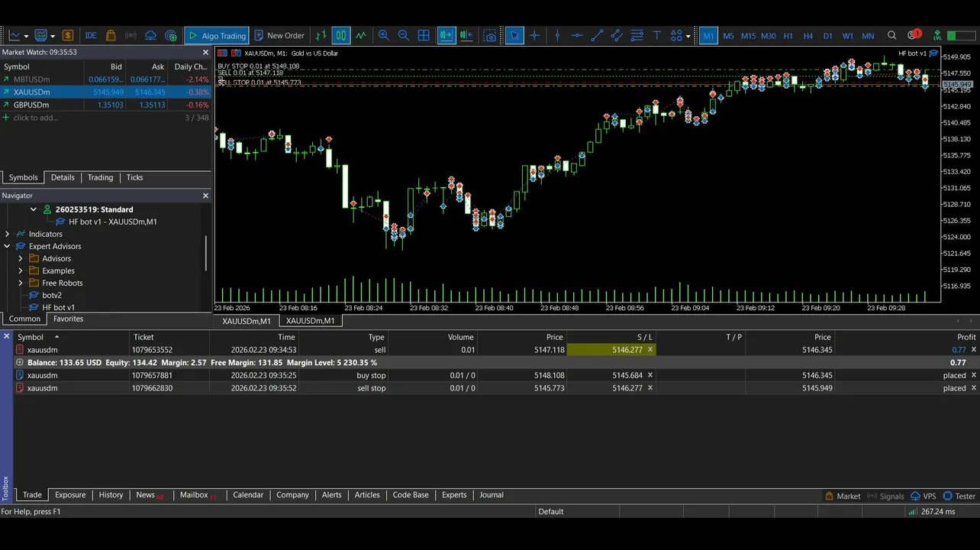Open the objects shapes dropdown arrow
The width and height of the screenshot is (980, 550).
point(688,35)
